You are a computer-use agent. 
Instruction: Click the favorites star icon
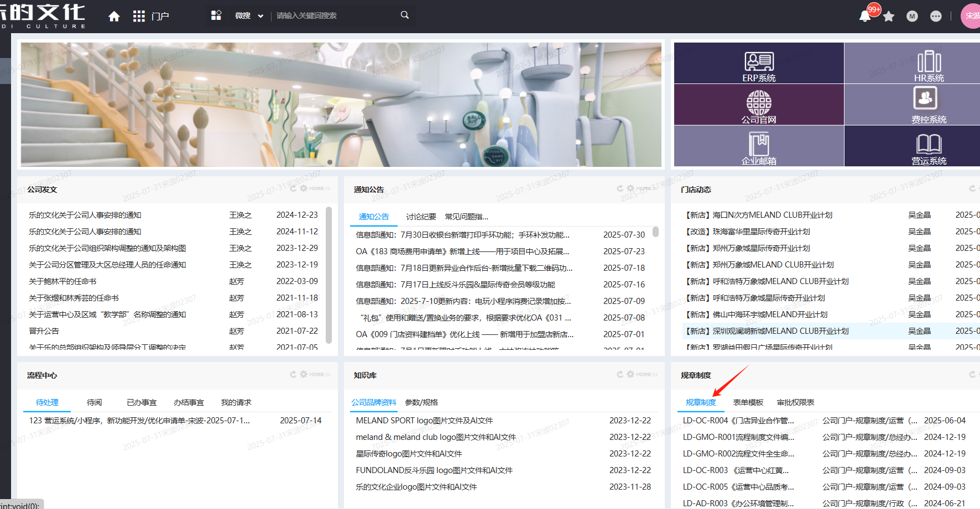coord(889,16)
